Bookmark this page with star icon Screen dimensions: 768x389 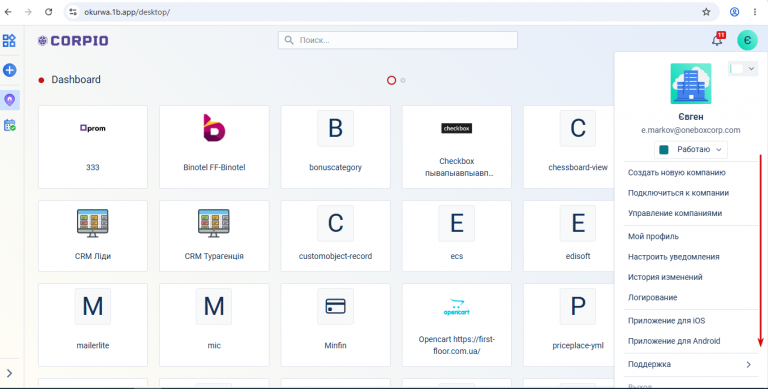(706, 12)
